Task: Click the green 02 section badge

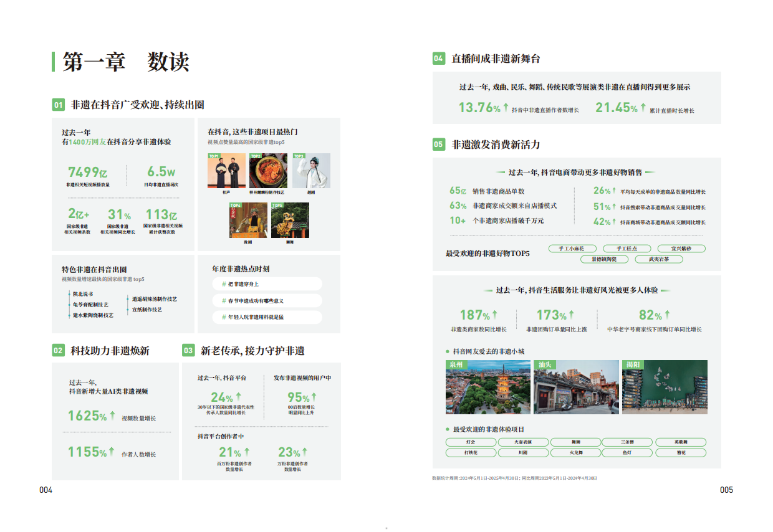Action: click(58, 351)
